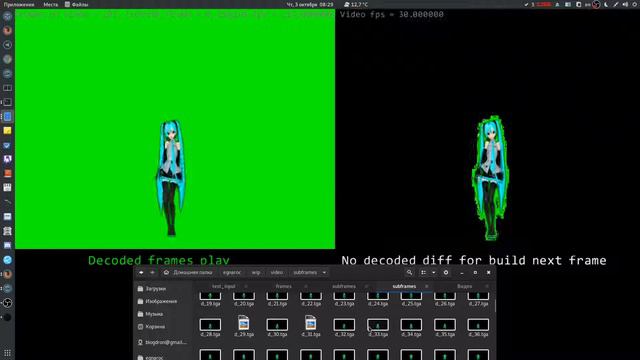This screenshot has width=640, height=360.
Task: Switch to the test_input tab
Action: [224, 286]
